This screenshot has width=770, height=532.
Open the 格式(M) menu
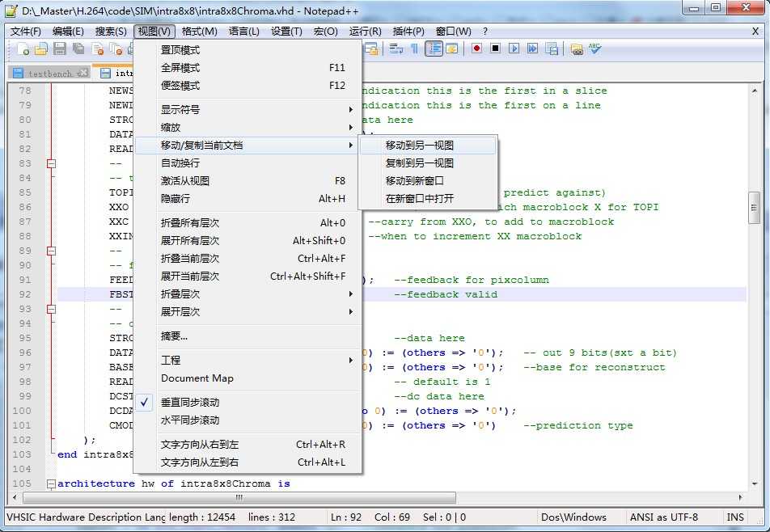(x=199, y=32)
